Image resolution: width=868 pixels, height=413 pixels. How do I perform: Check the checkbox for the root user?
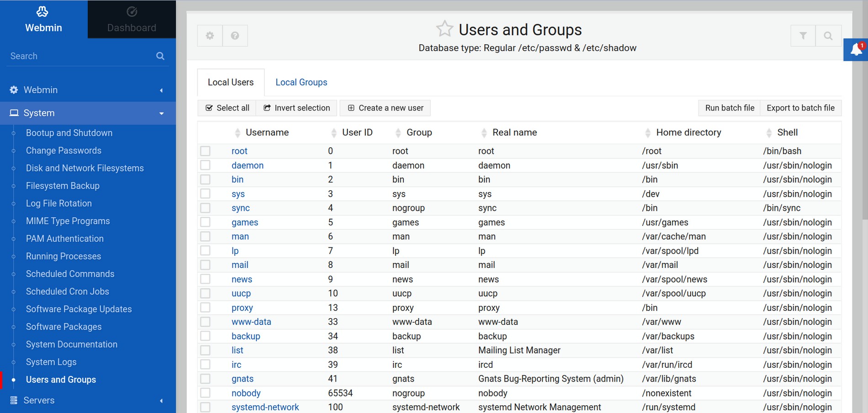pos(206,151)
